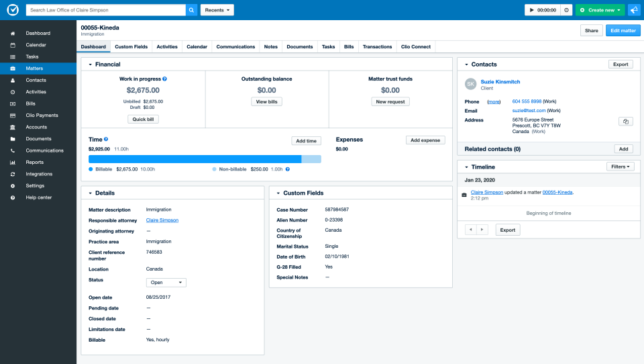
Task: Switch to the Notes tab
Action: (x=270, y=46)
